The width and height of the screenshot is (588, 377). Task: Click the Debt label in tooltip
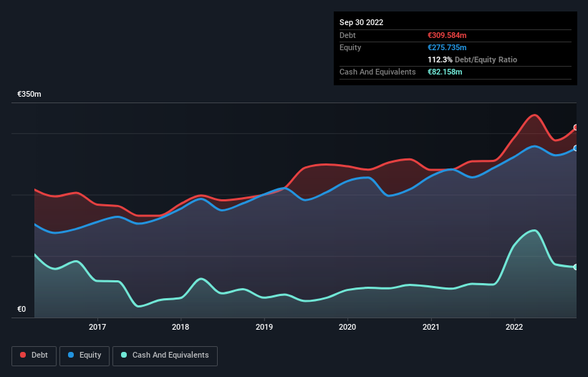coord(347,35)
